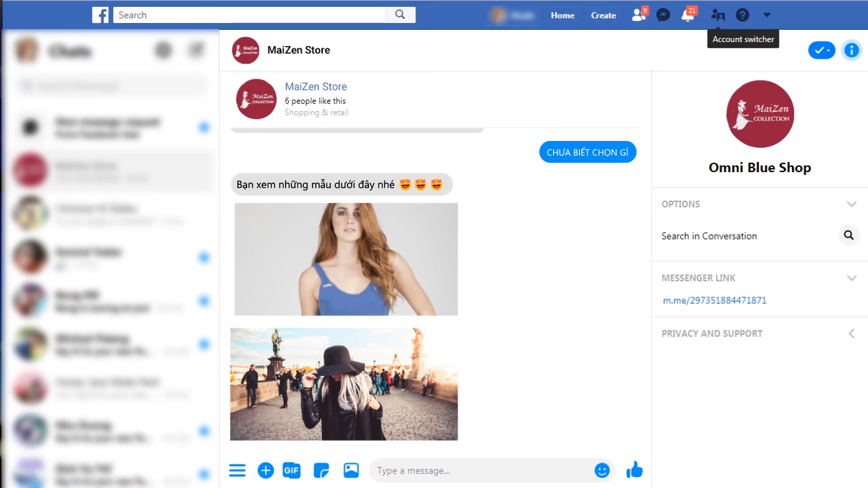Click the sticker/emoji picker icon
Screen dimensions: 868x488
click(602, 470)
